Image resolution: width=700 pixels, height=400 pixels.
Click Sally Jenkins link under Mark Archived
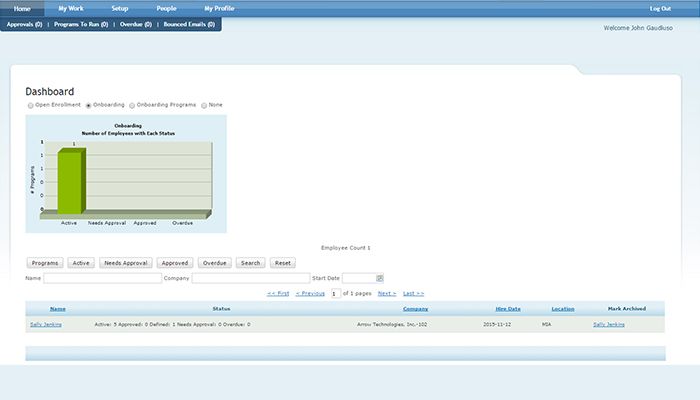click(x=609, y=325)
